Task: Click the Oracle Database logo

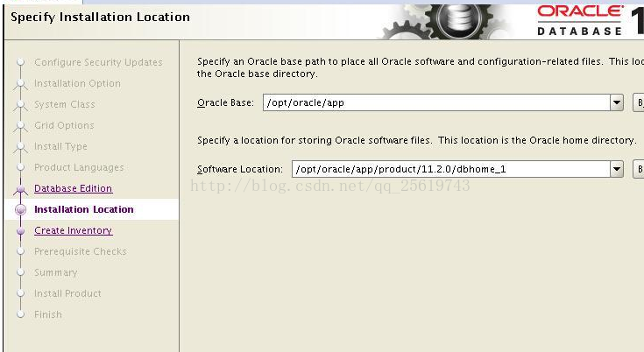Action: coord(580,20)
